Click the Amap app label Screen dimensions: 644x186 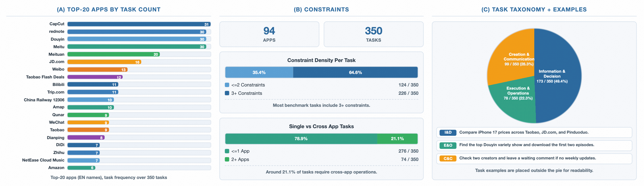tap(58, 107)
